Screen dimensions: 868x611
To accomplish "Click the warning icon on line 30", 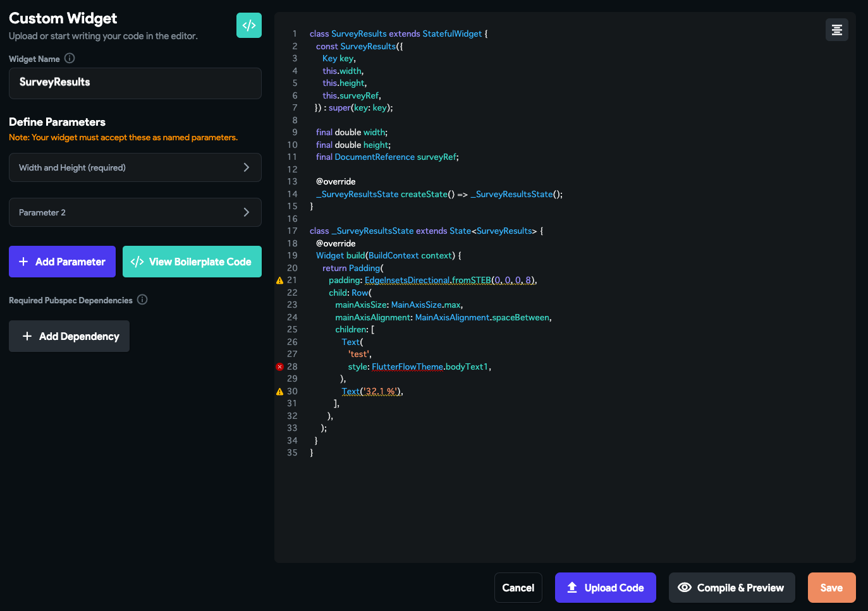I will [279, 392].
